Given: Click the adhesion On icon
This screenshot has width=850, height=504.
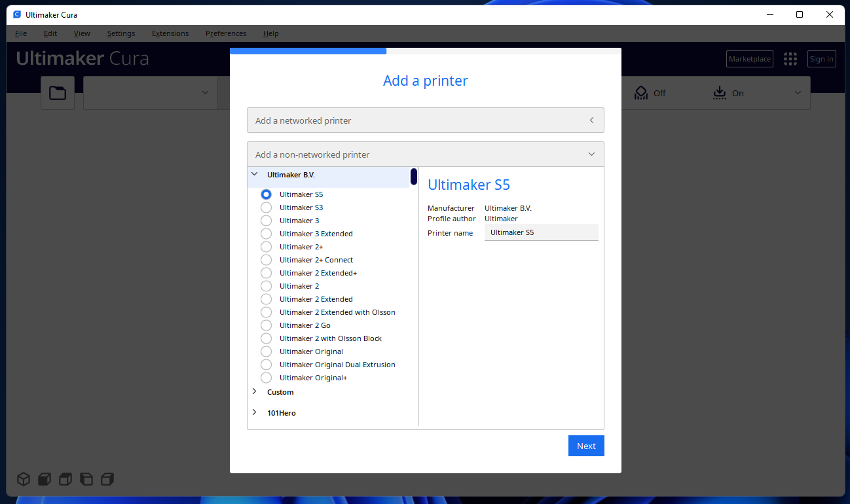Looking at the screenshot, I should pyautogui.click(x=720, y=93).
